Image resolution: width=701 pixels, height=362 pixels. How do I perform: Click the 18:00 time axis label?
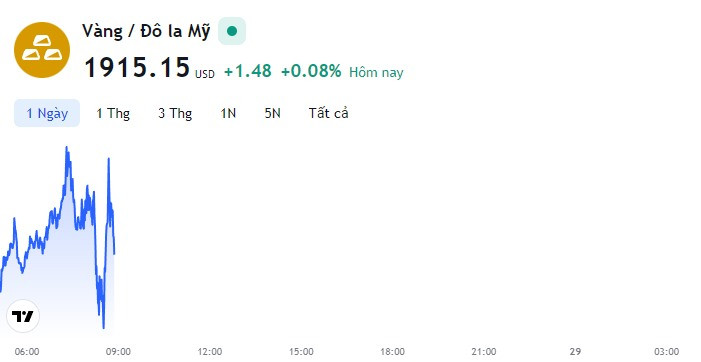point(393,352)
